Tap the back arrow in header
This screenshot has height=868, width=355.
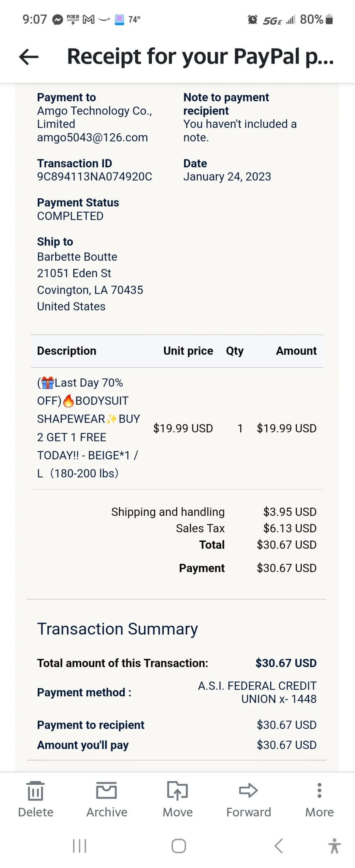(29, 57)
